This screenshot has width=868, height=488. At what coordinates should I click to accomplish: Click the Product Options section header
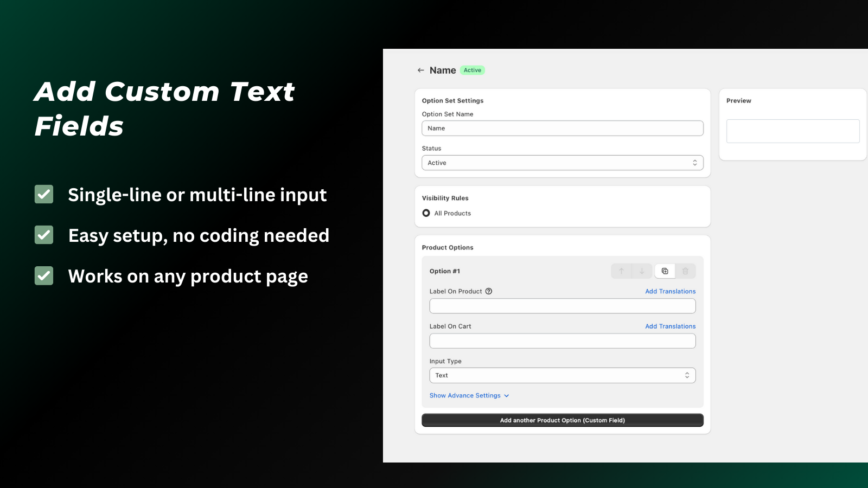point(448,247)
